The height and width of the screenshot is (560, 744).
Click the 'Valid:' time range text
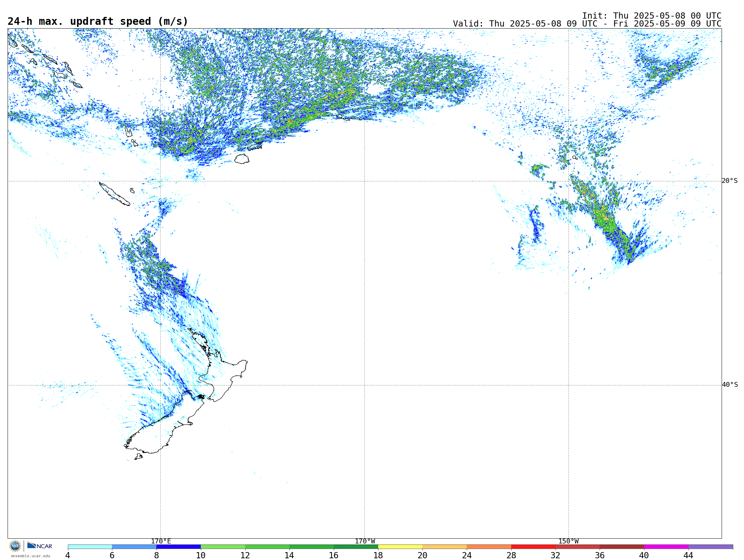click(587, 24)
